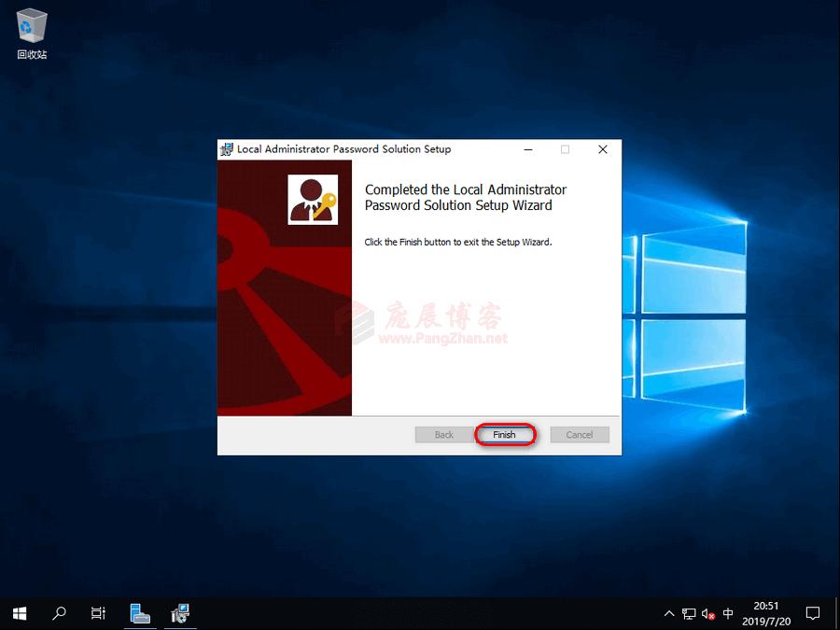Click the Windows Start button

[x=19, y=613]
